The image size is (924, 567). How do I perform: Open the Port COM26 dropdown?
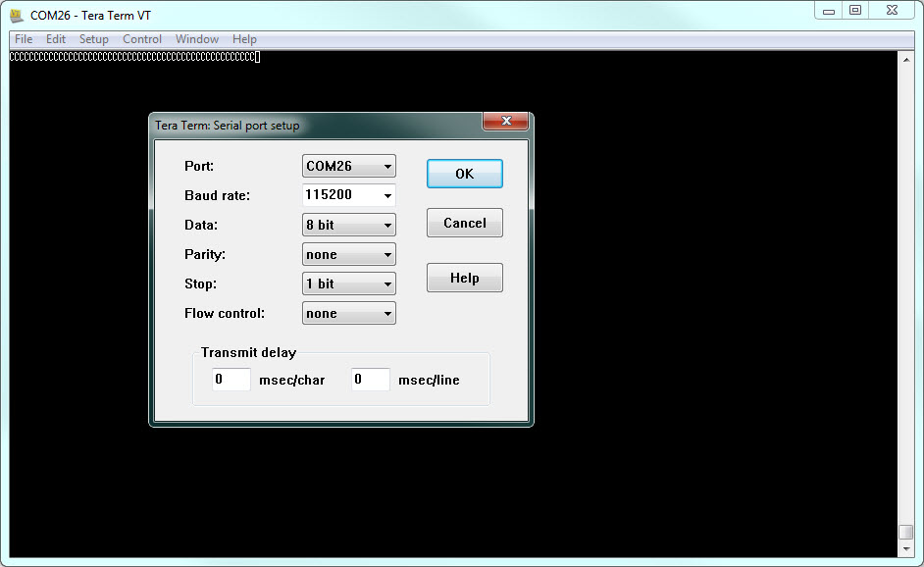[x=349, y=166]
